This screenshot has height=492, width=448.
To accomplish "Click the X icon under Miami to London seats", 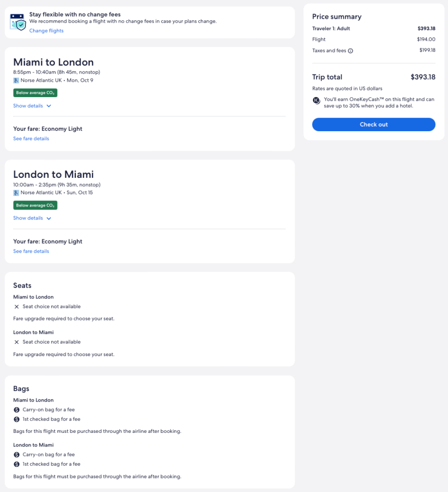I will point(17,307).
